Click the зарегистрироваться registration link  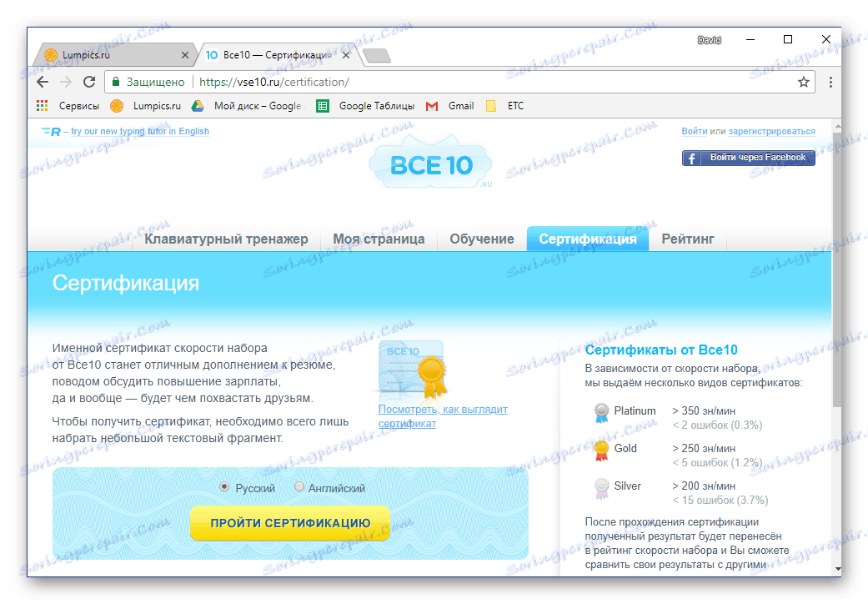771,131
